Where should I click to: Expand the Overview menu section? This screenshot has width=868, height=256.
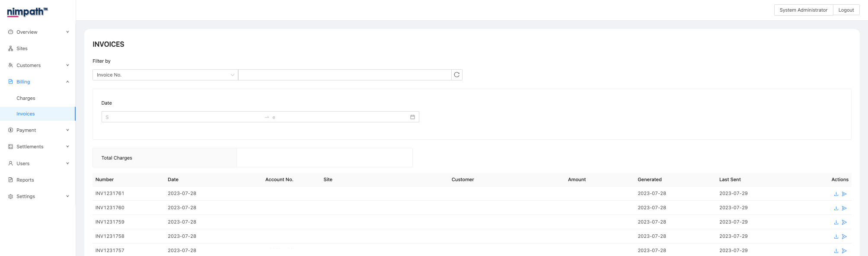point(38,32)
